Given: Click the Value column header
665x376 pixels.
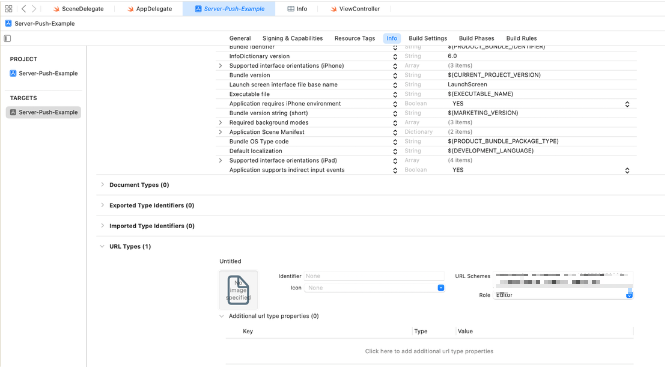Looking at the screenshot, I should (465, 331).
